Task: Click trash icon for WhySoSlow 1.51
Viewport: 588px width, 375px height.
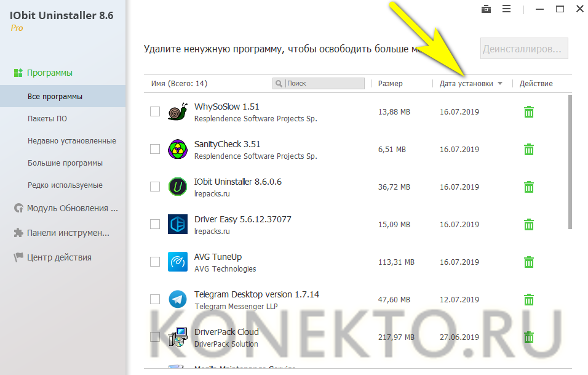Action: (x=528, y=112)
